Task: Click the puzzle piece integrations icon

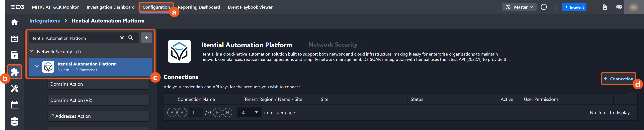Action: coord(14,72)
